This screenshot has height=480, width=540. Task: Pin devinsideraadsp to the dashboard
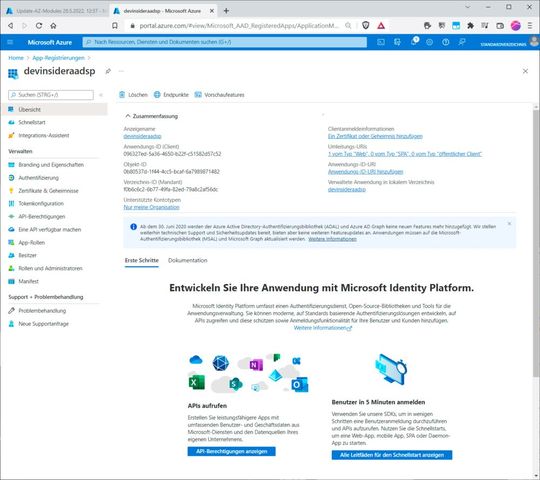click(108, 71)
